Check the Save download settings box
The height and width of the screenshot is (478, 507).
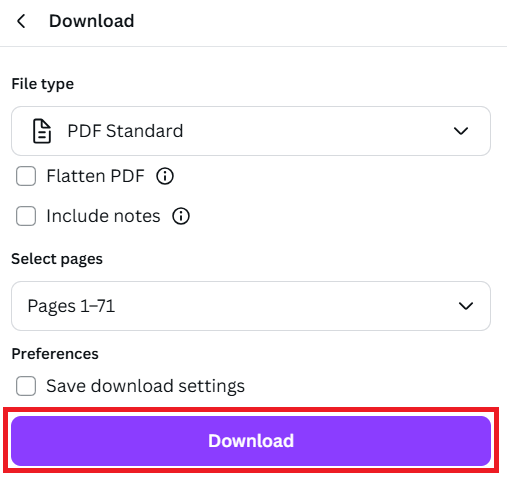tap(26, 386)
